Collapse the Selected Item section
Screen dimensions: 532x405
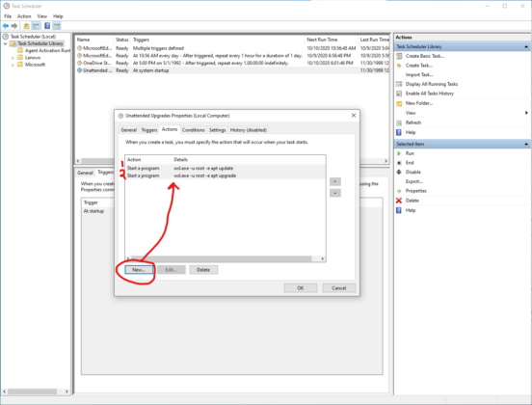[x=526, y=145]
